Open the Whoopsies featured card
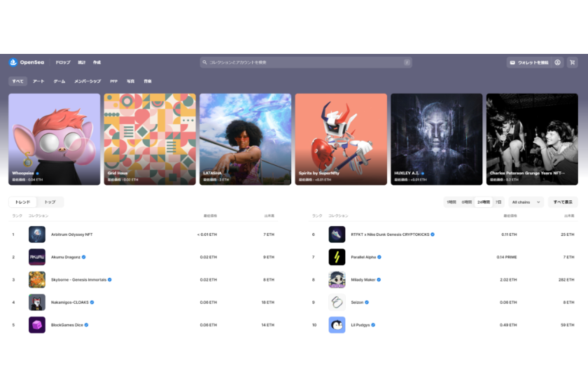Image resolution: width=588 pixels, height=392 pixels. pyautogui.click(x=55, y=139)
